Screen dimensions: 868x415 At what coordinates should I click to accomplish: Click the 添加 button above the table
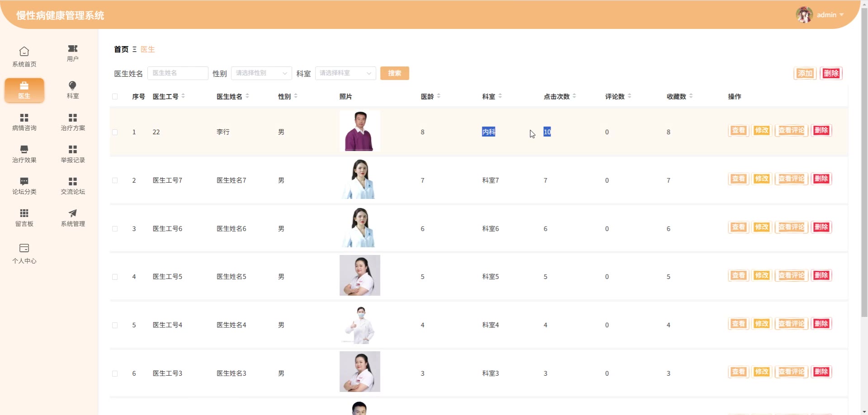pyautogui.click(x=805, y=73)
